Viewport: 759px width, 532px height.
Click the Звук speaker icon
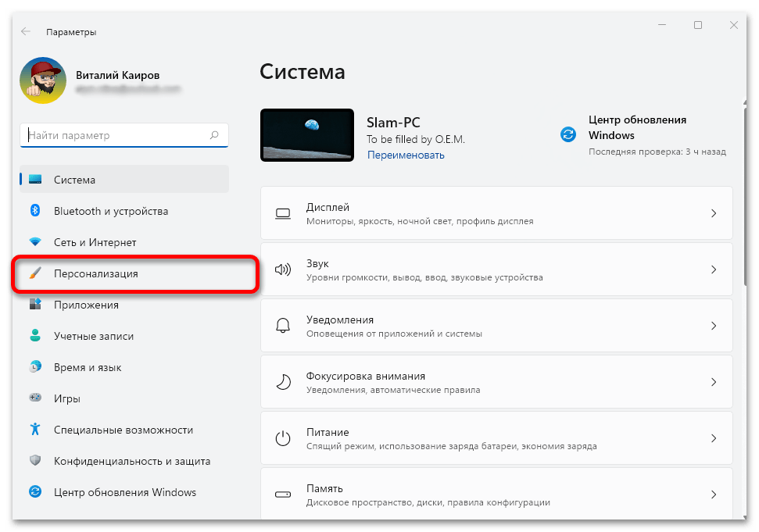pos(283,270)
